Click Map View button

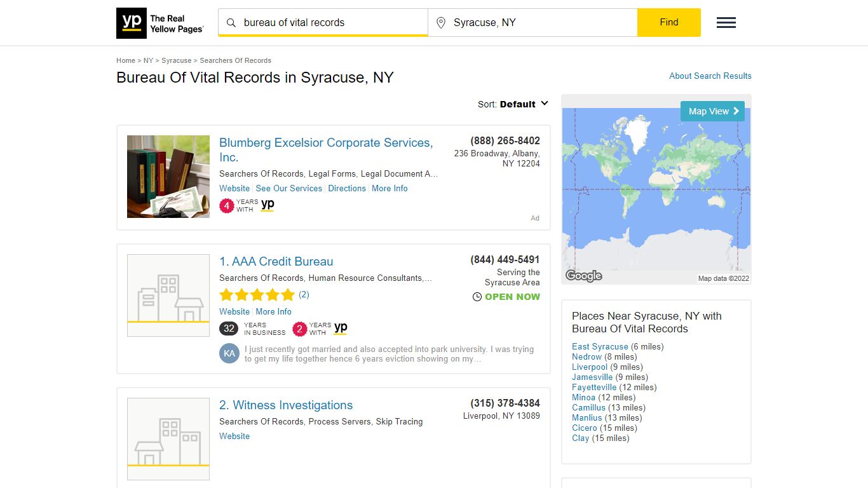[x=712, y=111]
